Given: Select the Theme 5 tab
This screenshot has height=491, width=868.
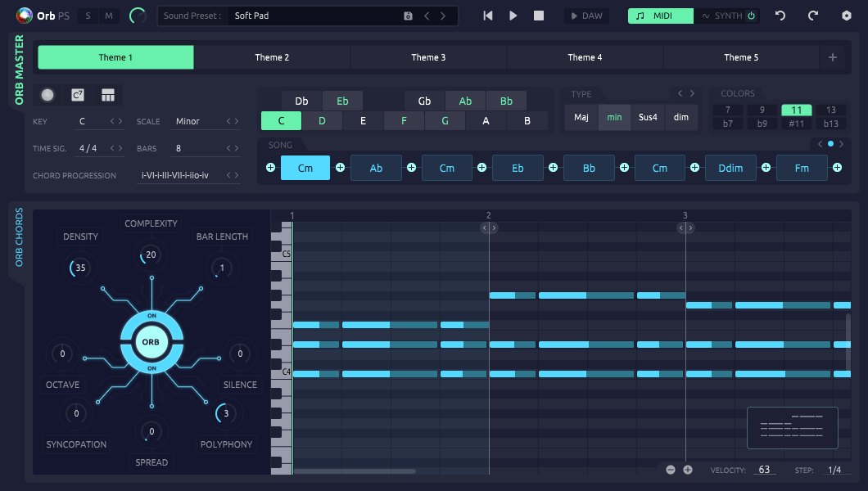Looking at the screenshot, I should [x=741, y=57].
